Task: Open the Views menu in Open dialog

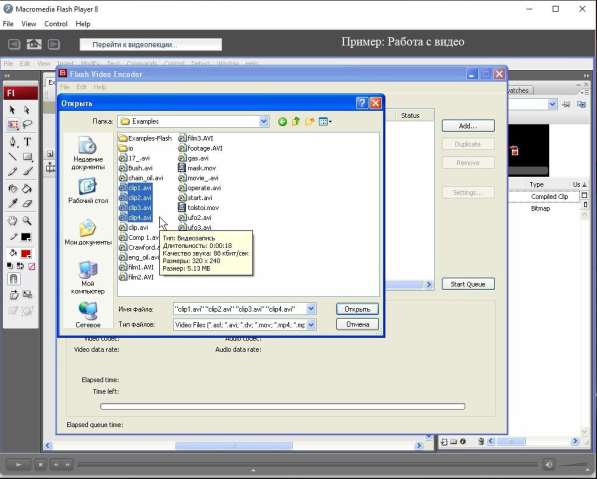Action: click(325, 122)
